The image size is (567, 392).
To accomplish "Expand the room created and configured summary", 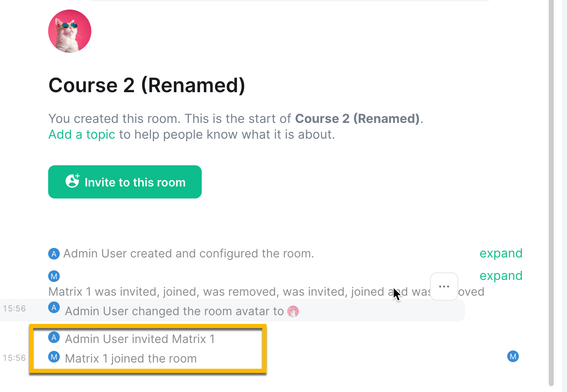I will tap(501, 253).
